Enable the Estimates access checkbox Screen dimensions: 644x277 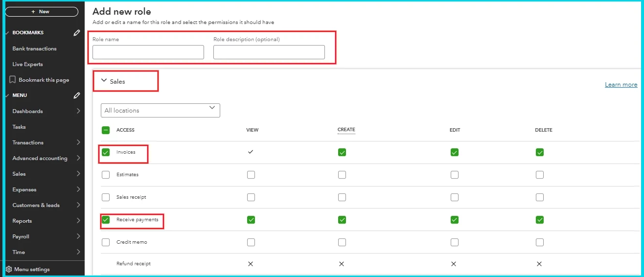(106, 175)
